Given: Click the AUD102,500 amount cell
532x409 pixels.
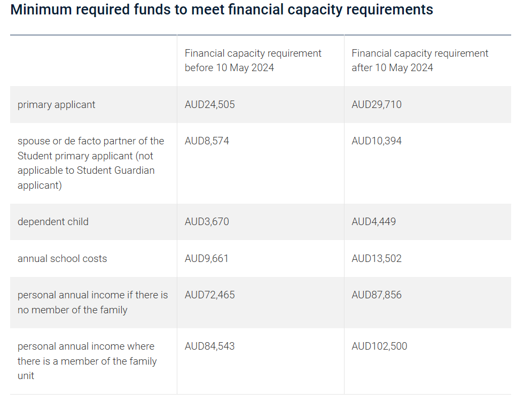Looking at the screenshot, I should pos(379,346).
